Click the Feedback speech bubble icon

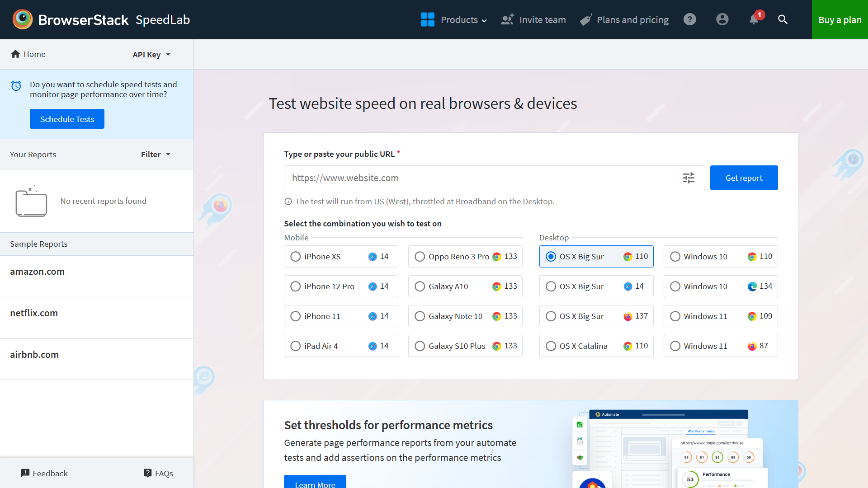tap(25, 473)
